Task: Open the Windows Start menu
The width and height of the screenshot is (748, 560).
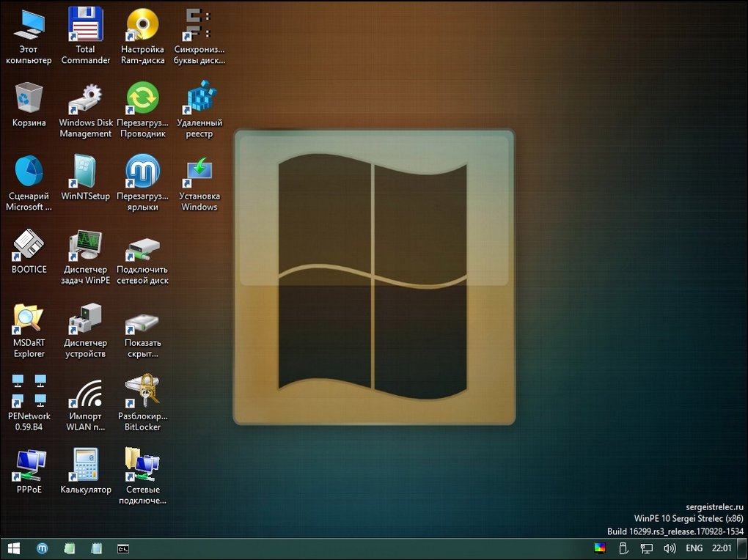Action: (14, 548)
